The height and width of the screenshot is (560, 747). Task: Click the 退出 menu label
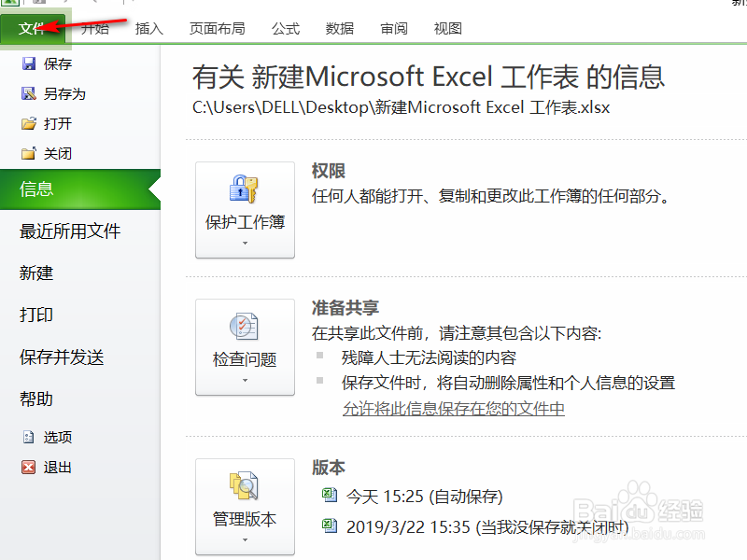click(58, 468)
